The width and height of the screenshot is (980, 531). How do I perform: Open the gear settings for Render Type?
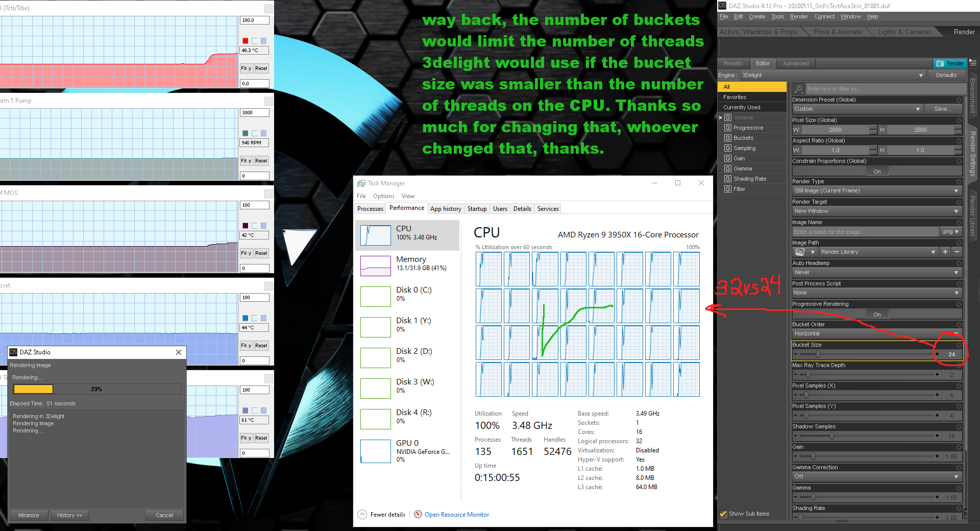(959, 181)
